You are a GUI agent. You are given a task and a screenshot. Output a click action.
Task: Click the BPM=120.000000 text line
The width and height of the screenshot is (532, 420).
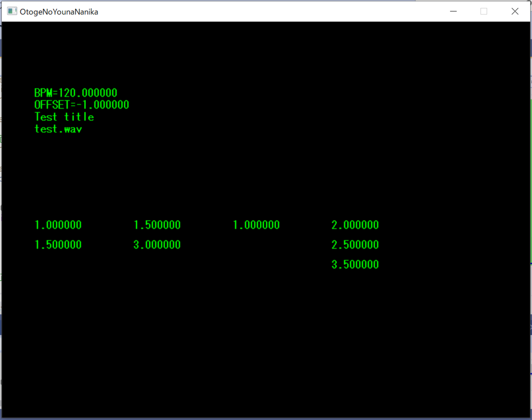(76, 93)
